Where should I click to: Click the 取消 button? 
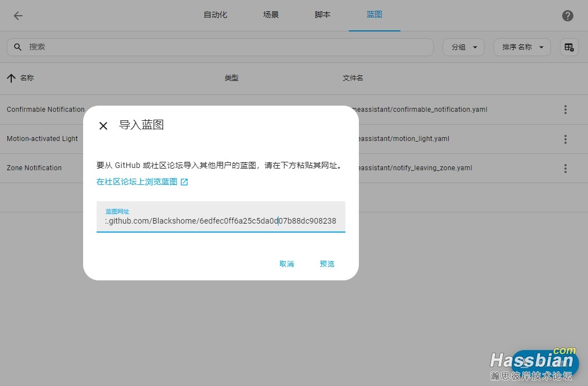click(x=287, y=264)
